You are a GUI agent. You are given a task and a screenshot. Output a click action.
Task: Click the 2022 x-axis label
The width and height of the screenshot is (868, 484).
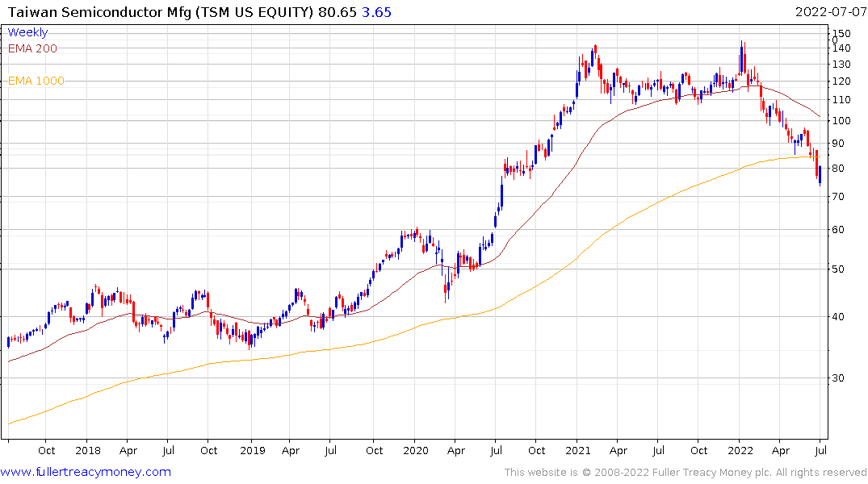[x=740, y=451]
